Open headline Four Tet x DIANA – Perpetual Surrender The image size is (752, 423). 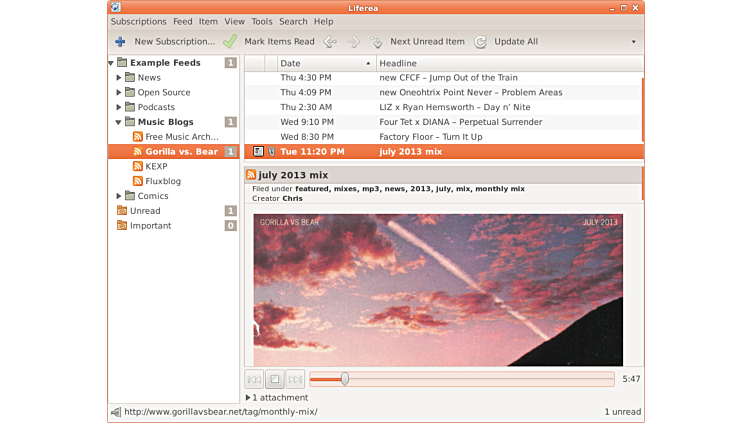tap(461, 122)
